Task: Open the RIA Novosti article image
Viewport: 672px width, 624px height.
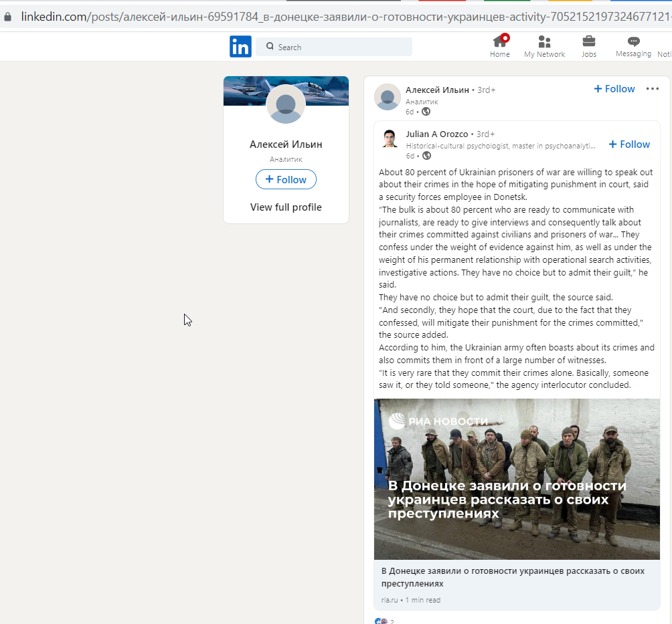Action: (517, 480)
